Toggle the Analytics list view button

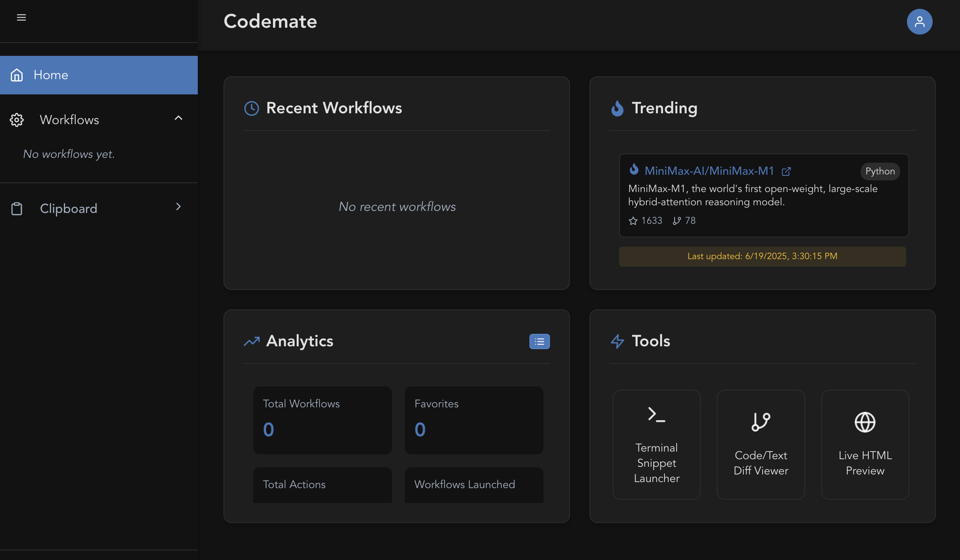point(539,341)
